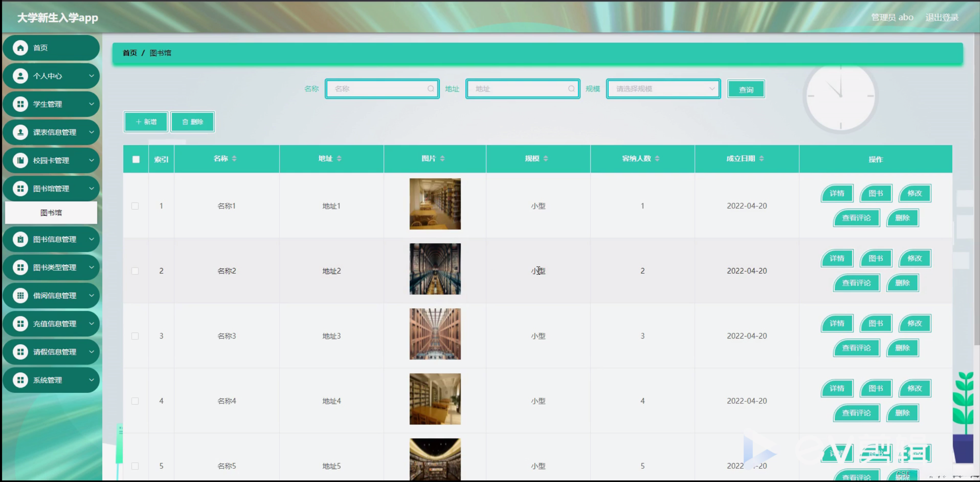
Task: Click the home icon in sidebar
Action: 20,48
